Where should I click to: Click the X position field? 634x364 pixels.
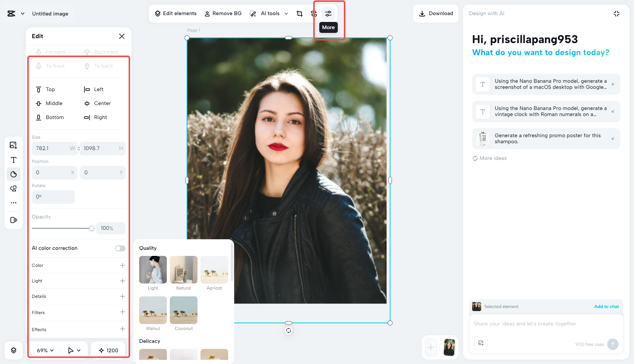[x=54, y=173]
